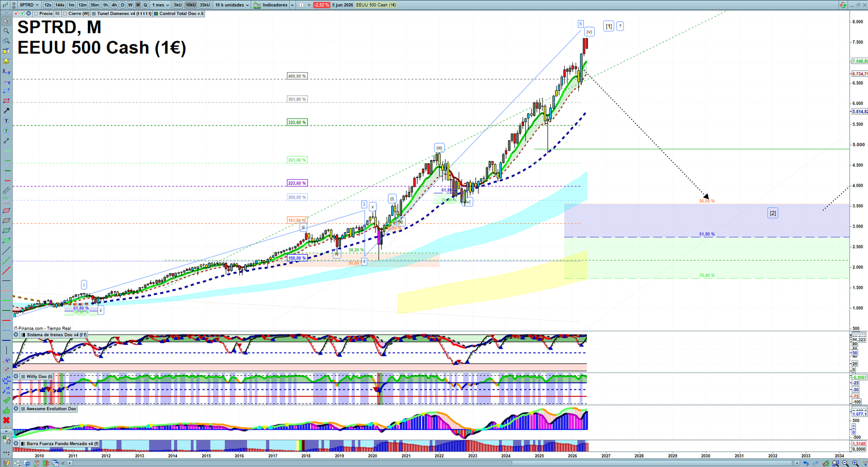The image size is (868, 467).
Task: Open the chat bubble icon
Action: [27, 463]
